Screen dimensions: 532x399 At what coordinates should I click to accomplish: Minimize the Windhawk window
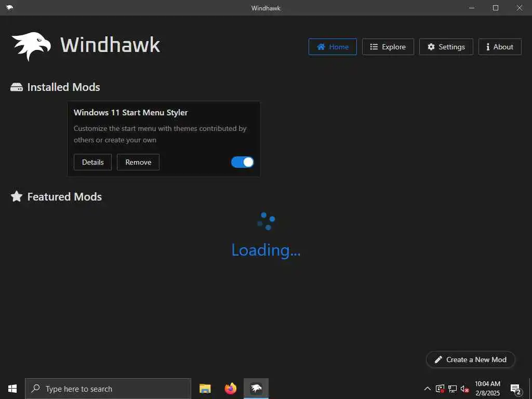pyautogui.click(x=472, y=7)
